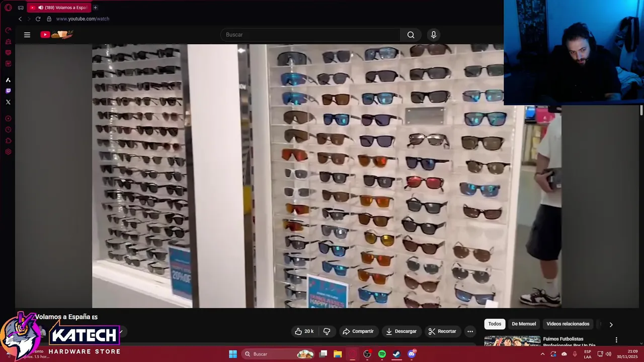Image resolution: width=644 pixels, height=362 pixels.
Task: Go to YouTube home via logo
Action: pyautogui.click(x=57, y=35)
